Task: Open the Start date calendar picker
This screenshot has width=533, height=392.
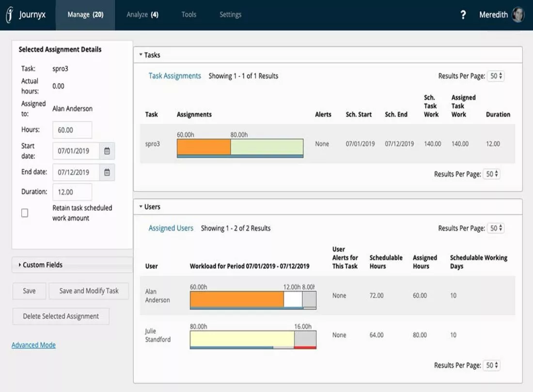Action: (107, 151)
